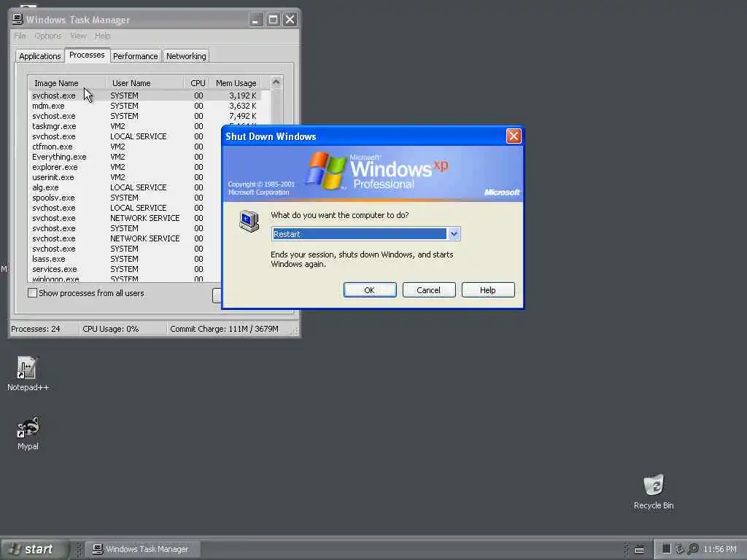Open the Performance tab

click(x=135, y=56)
